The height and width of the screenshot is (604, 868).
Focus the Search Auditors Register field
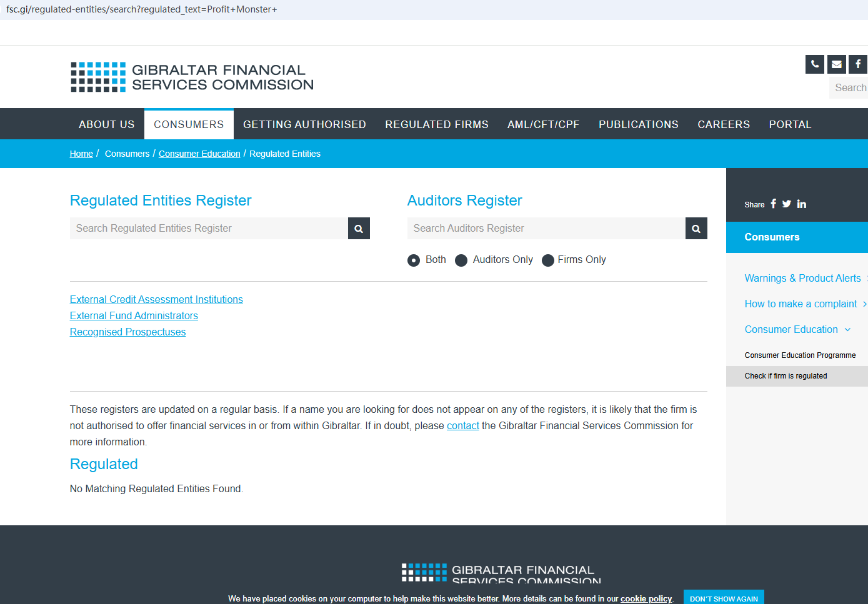point(546,229)
